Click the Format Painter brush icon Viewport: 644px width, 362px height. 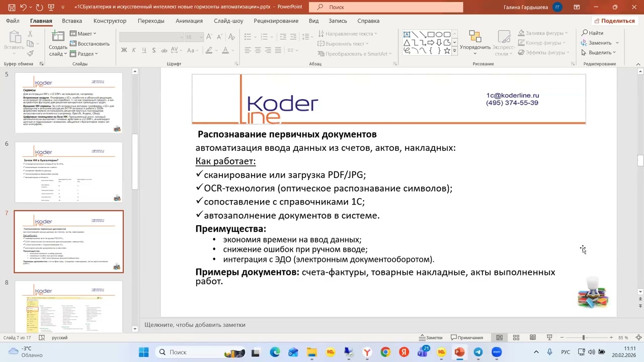(30, 53)
